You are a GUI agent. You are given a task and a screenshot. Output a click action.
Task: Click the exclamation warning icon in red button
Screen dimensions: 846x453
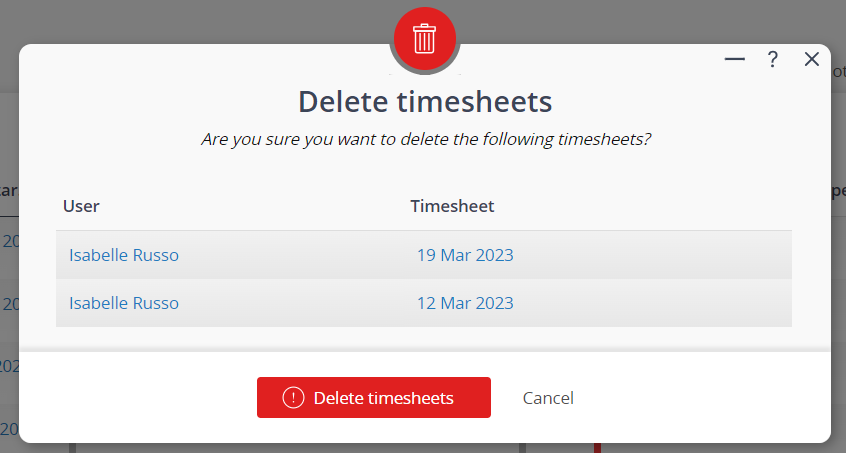click(294, 398)
